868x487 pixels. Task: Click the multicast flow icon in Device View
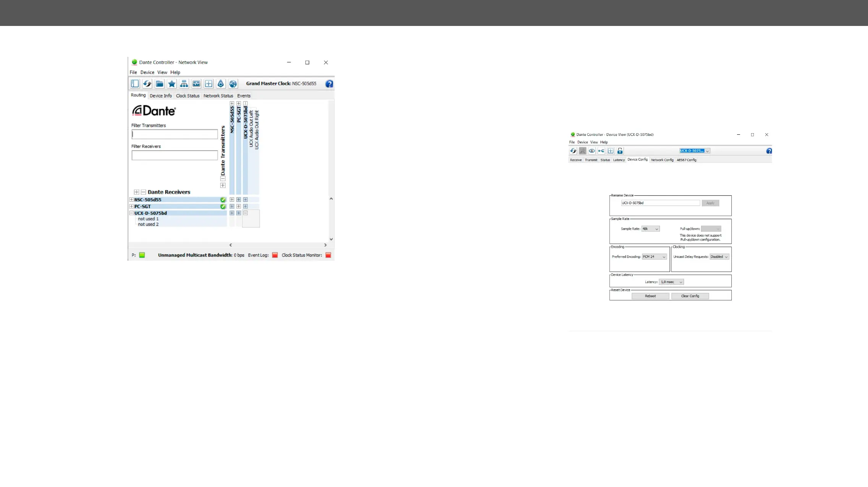[601, 151]
